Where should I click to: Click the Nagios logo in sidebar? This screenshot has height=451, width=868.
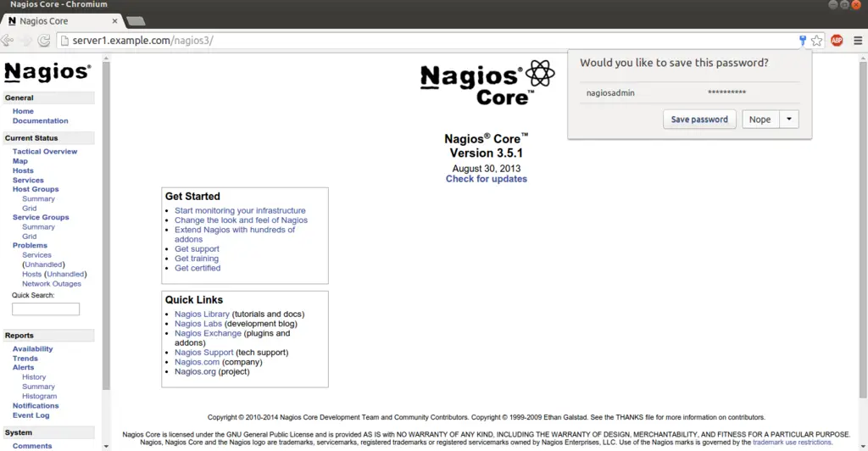(x=47, y=73)
